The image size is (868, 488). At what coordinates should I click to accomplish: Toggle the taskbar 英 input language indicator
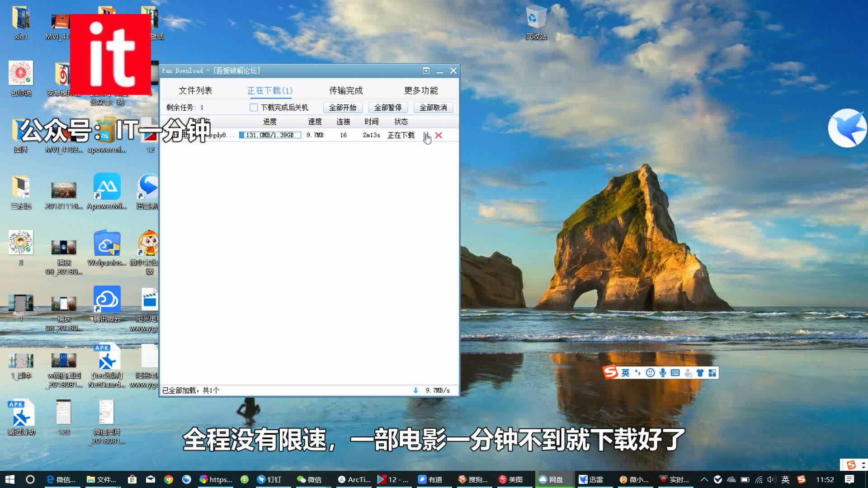click(x=785, y=479)
